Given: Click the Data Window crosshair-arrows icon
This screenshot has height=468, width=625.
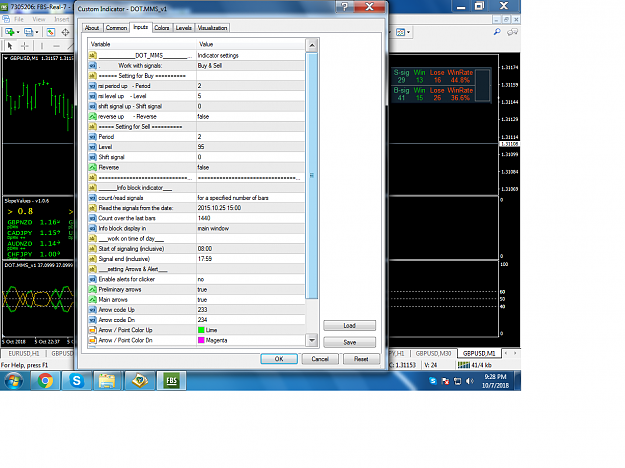Looking at the screenshot, I should coord(65,32).
